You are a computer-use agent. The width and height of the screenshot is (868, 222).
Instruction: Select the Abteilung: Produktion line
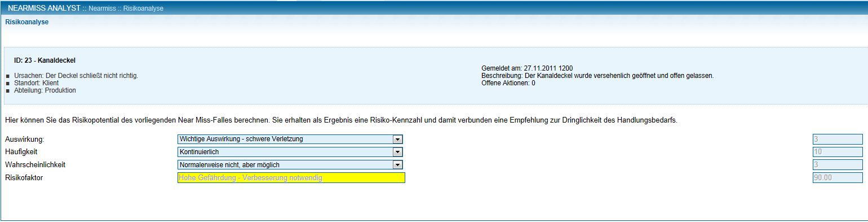(45, 90)
